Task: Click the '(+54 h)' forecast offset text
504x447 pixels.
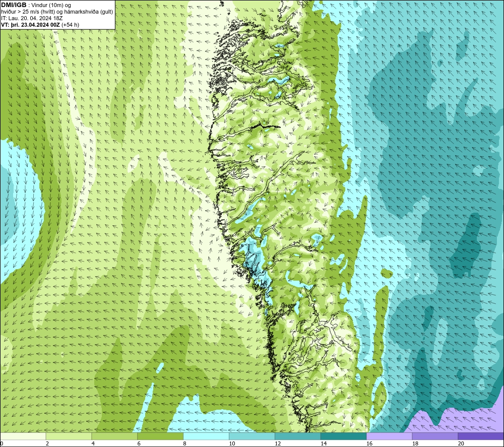Action: coord(70,25)
